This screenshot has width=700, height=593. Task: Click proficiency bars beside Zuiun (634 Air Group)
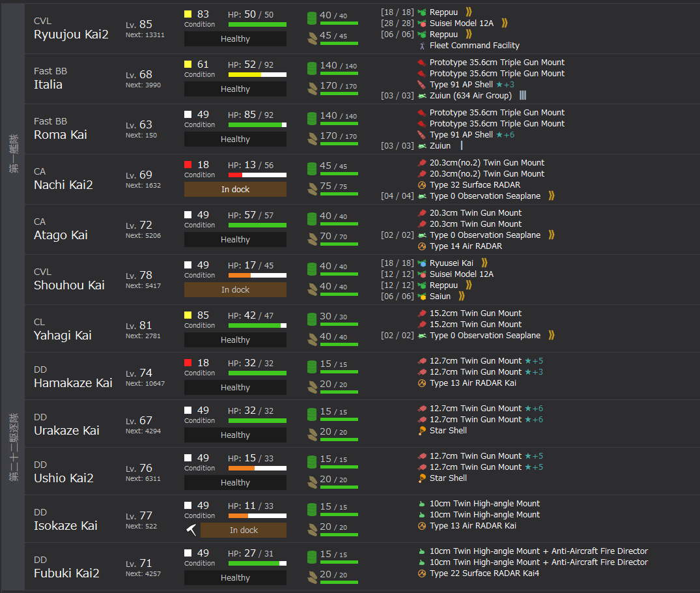pos(523,96)
